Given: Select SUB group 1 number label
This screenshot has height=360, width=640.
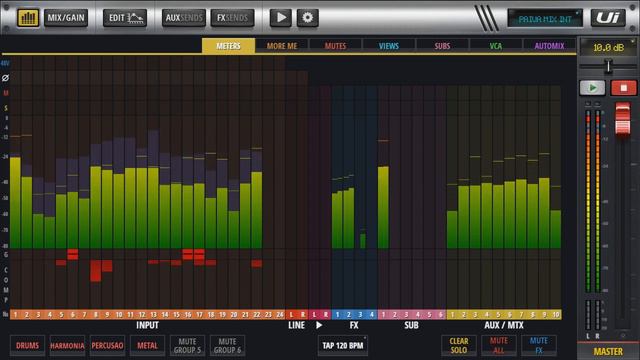Looking at the screenshot, I should 383,314.
